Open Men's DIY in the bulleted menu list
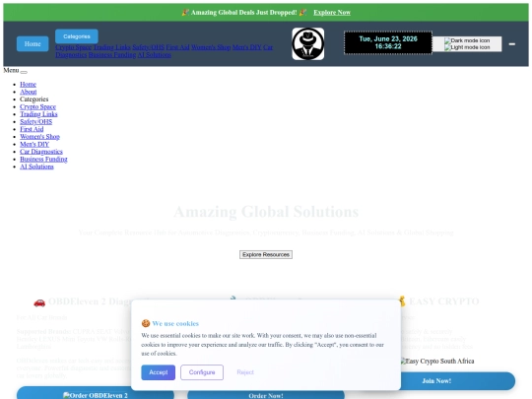Screen dimensions: 532x399 34,144
